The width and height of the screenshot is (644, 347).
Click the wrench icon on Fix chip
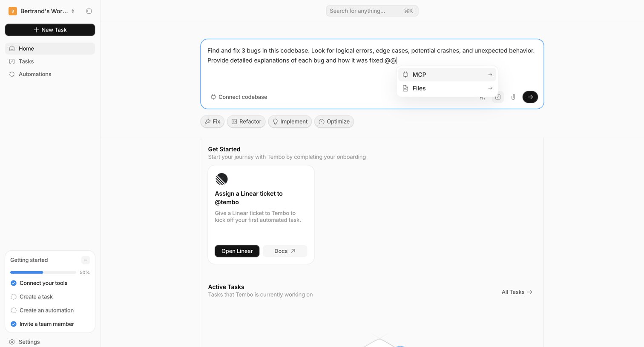pyautogui.click(x=208, y=121)
